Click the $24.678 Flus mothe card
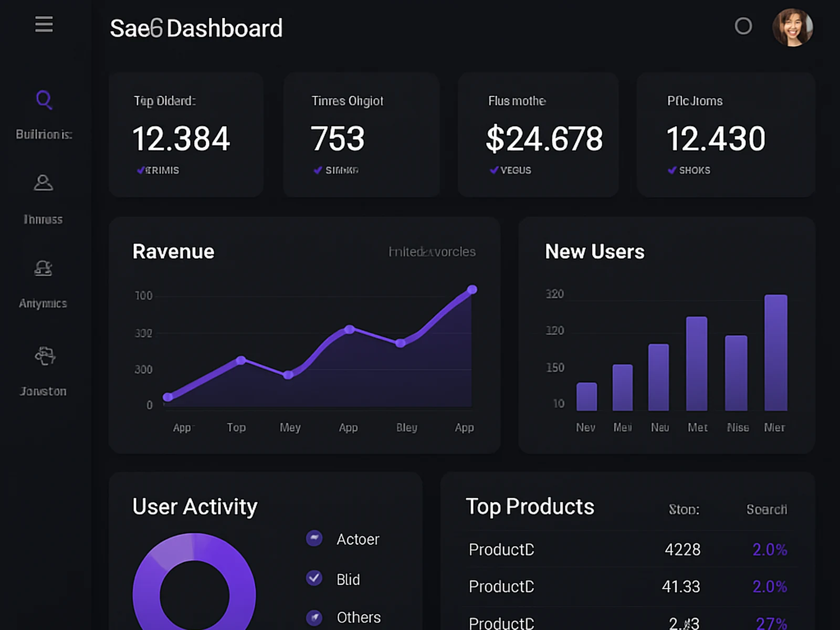840x630 pixels. coord(538,135)
